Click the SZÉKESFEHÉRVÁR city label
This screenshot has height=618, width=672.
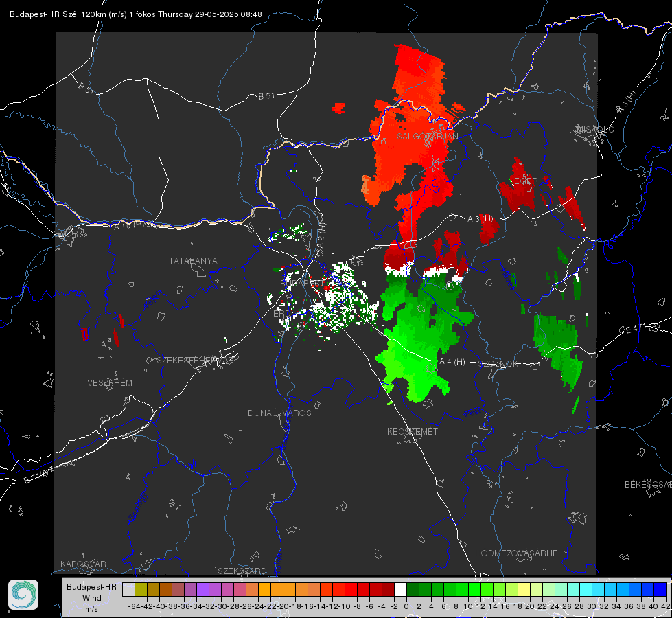click(195, 360)
